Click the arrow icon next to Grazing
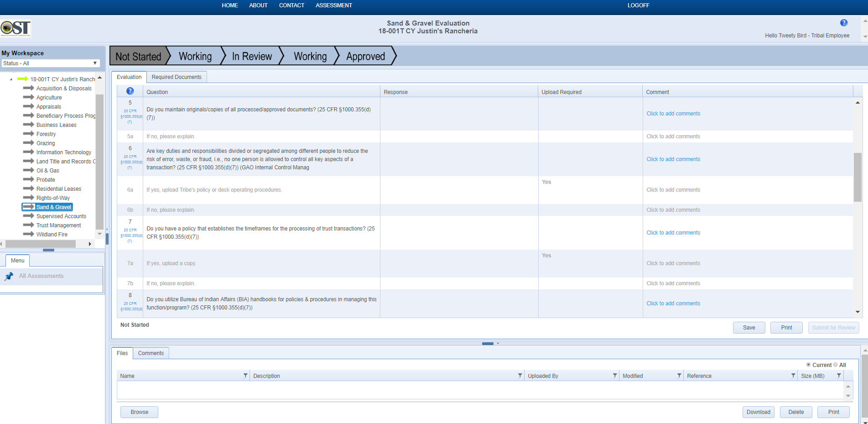868x424 pixels. (29, 143)
